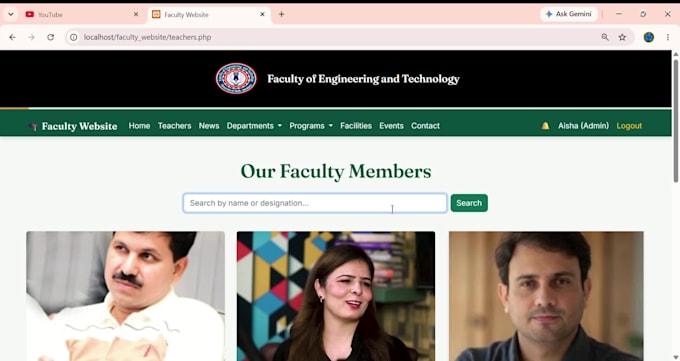This screenshot has height=361, width=680.
Task: Open the Teachers nav link
Action: (x=174, y=126)
